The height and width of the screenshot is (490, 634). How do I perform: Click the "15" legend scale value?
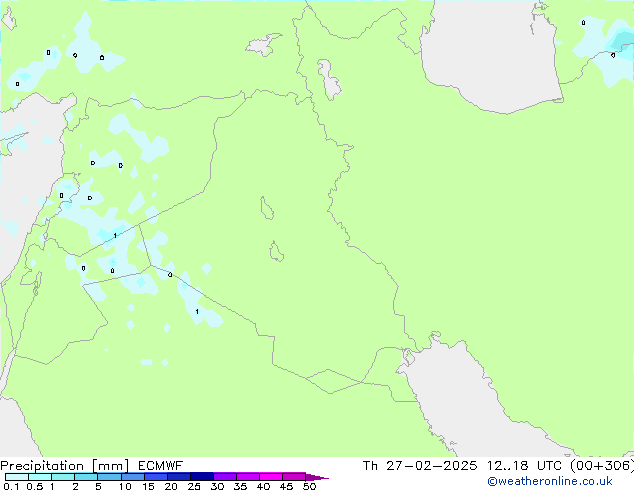tap(148, 486)
